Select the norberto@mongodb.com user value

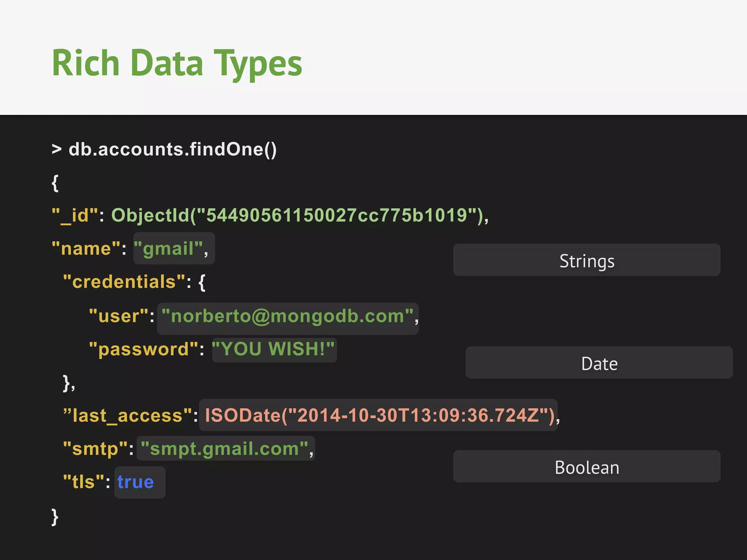[x=287, y=316]
